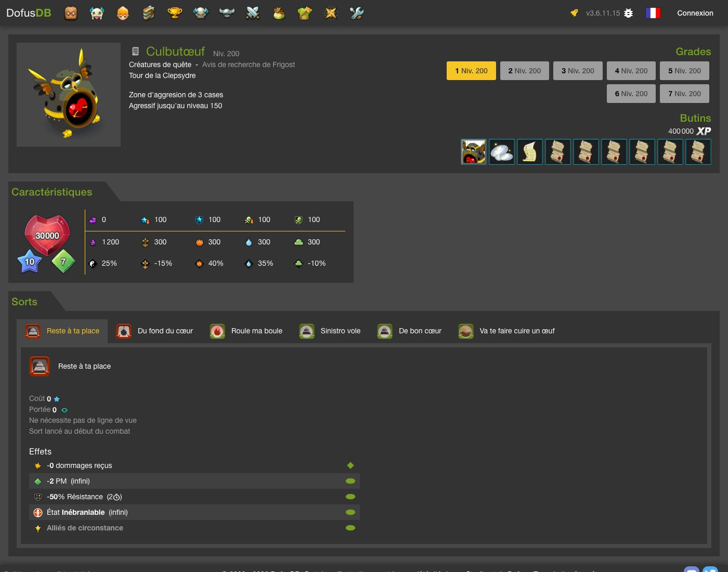Click the large Reste à ta place spell icon
Screen dimensions: 728x572
click(40, 366)
